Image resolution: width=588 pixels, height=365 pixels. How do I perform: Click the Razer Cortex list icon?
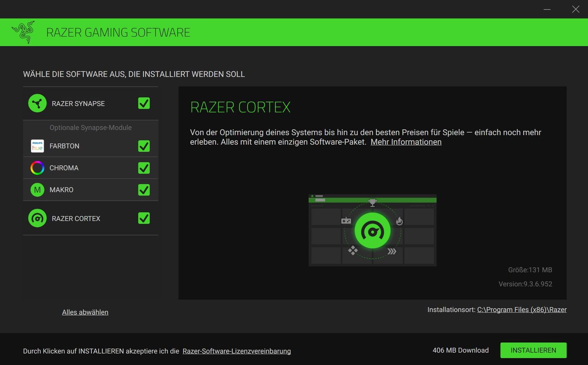(x=37, y=218)
